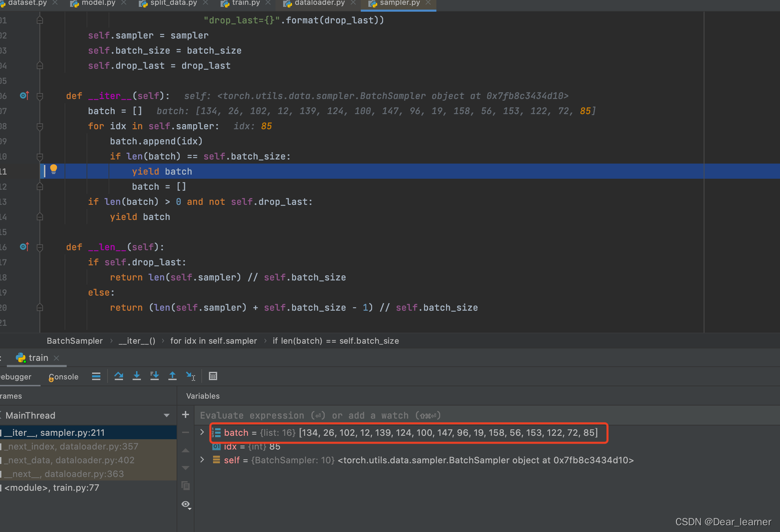This screenshot has height=532, width=780.
Task: Close the split_data.py editor tab
Action: [x=205, y=3]
